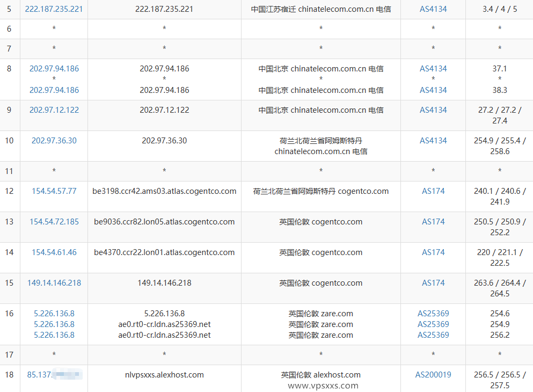533x392 pixels.
Task: Click AS174 link in hop 15 row
Action: point(433,283)
